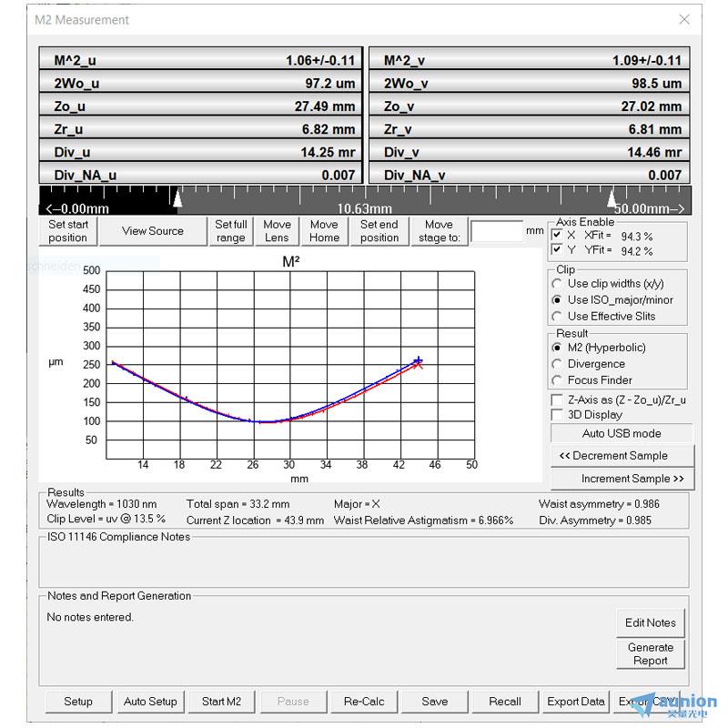Click the Start M2 button

221,702
